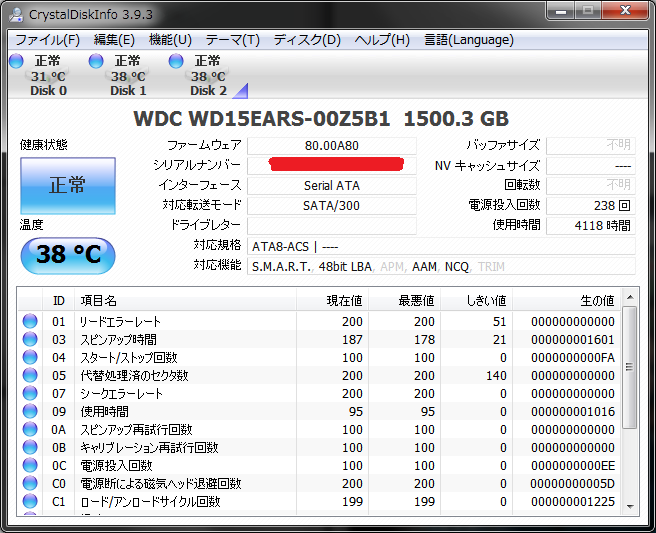
Task: Click the interface field Serial ATA
Action: pyautogui.click(x=332, y=185)
